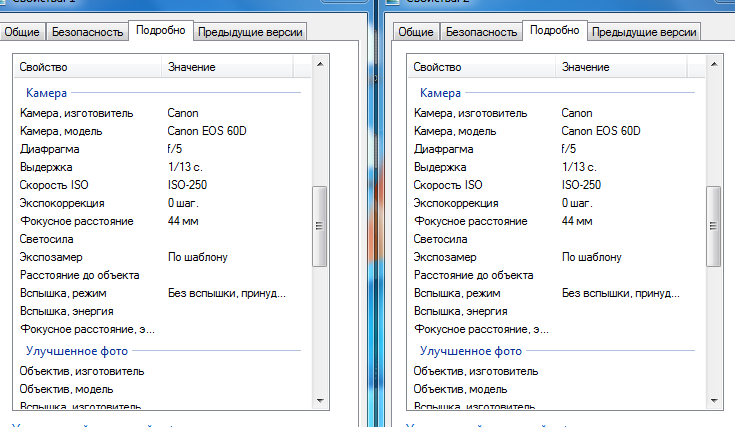Screen dimensions: 735x439
Task: Switch to Безопасность tab in left window
Action: pyautogui.click(x=87, y=32)
